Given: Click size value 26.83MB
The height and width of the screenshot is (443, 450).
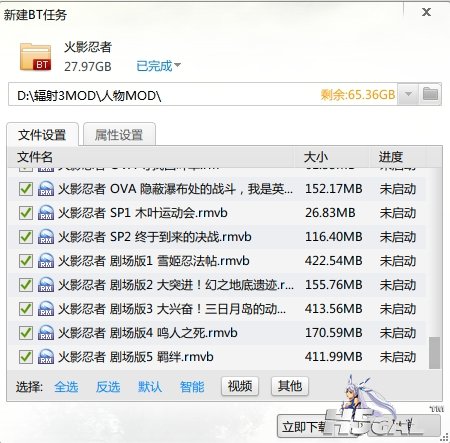Looking at the screenshot, I should coord(330,213).
